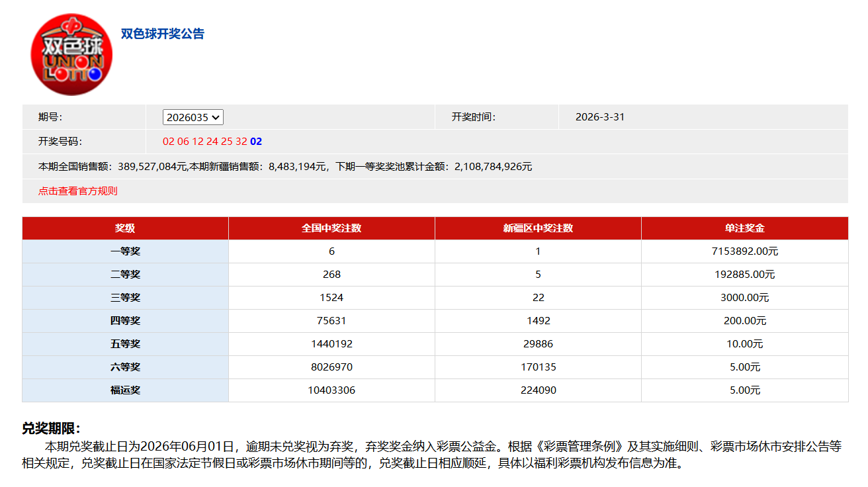Open the 期号 2026035 dropdown

193,117
